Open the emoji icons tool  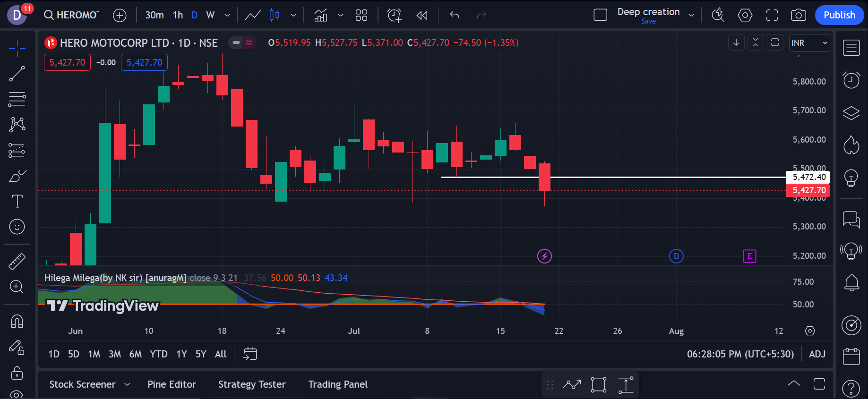17,227
